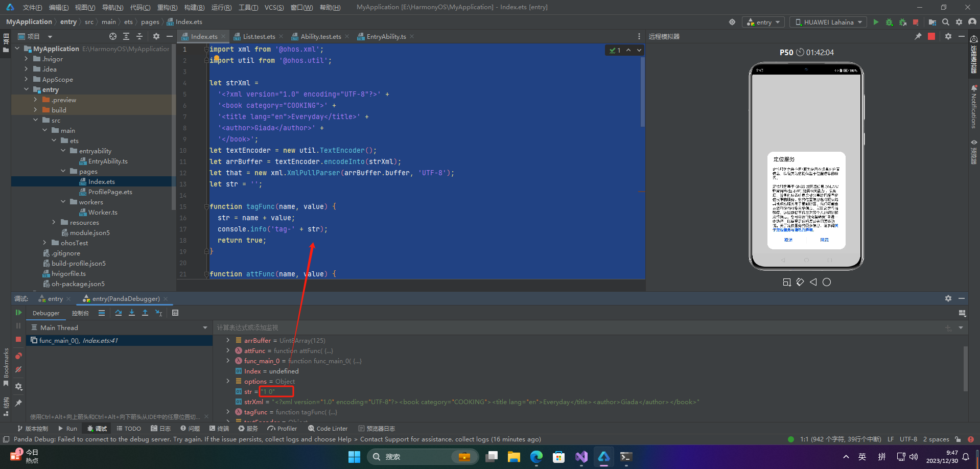980x469 pixels.
Task: Open Visual Studio from the Windows taskbar
Action: 581,457
